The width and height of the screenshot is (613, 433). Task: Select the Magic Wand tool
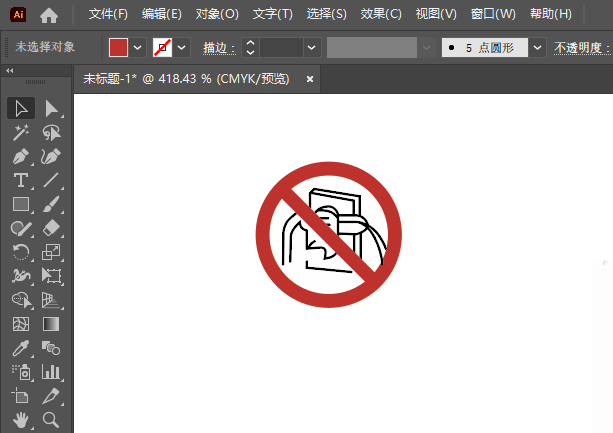click(x=21, y=132)
